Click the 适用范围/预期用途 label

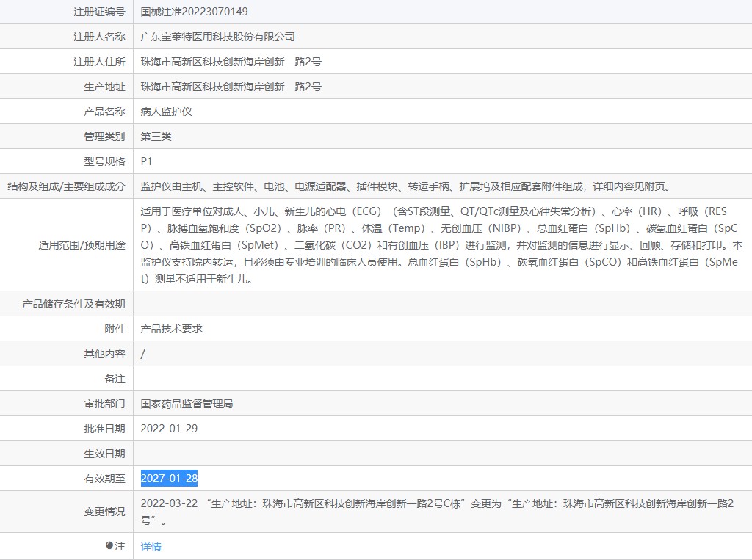[82, 245]
